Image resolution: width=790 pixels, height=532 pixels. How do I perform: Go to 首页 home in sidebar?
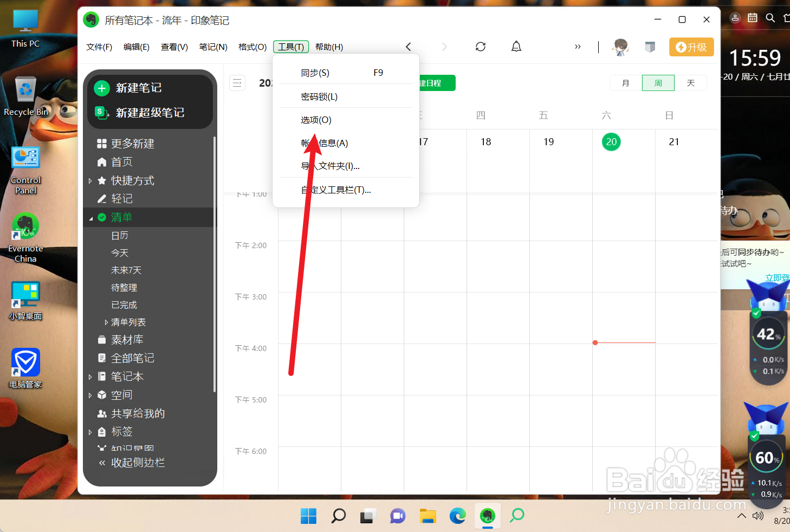click(115, 162)
